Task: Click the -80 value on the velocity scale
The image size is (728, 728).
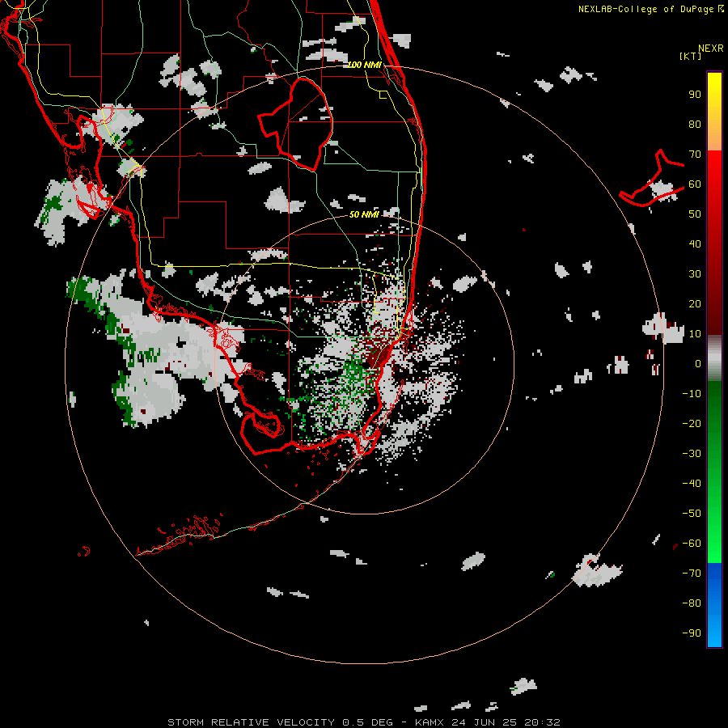Action: point(692,603)
